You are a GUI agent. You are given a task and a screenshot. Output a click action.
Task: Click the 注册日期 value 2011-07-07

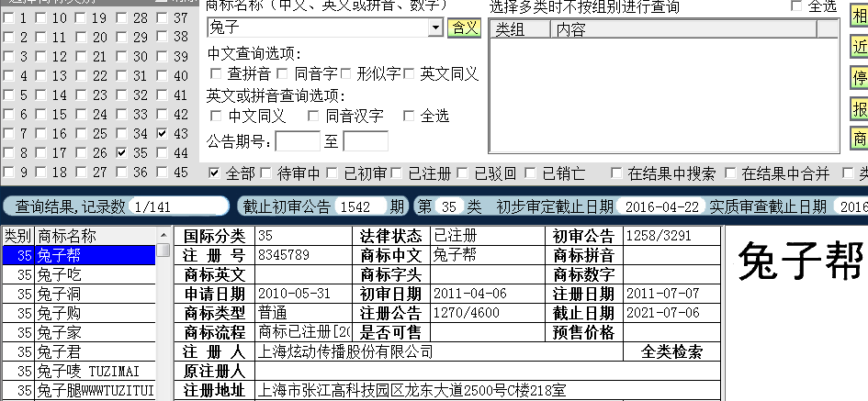coord(671,294)
